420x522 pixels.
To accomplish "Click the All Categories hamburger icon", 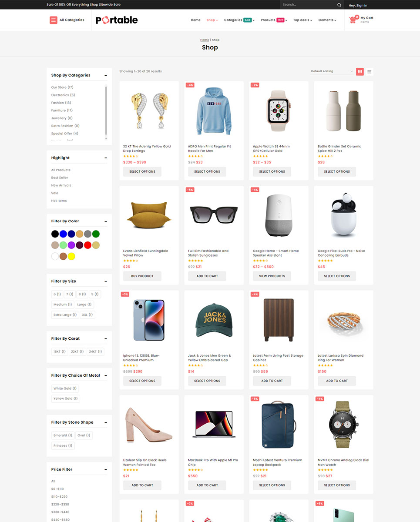I will [54, 20].
